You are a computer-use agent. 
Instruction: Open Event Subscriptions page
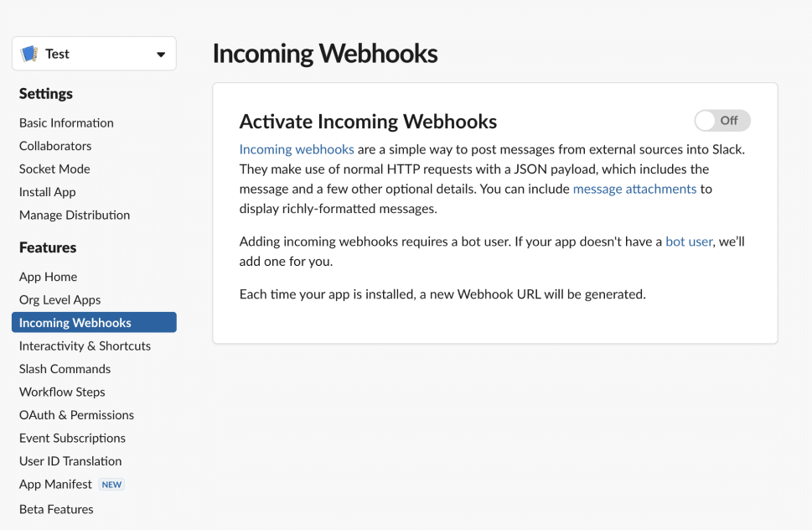(x=72, y=438)
